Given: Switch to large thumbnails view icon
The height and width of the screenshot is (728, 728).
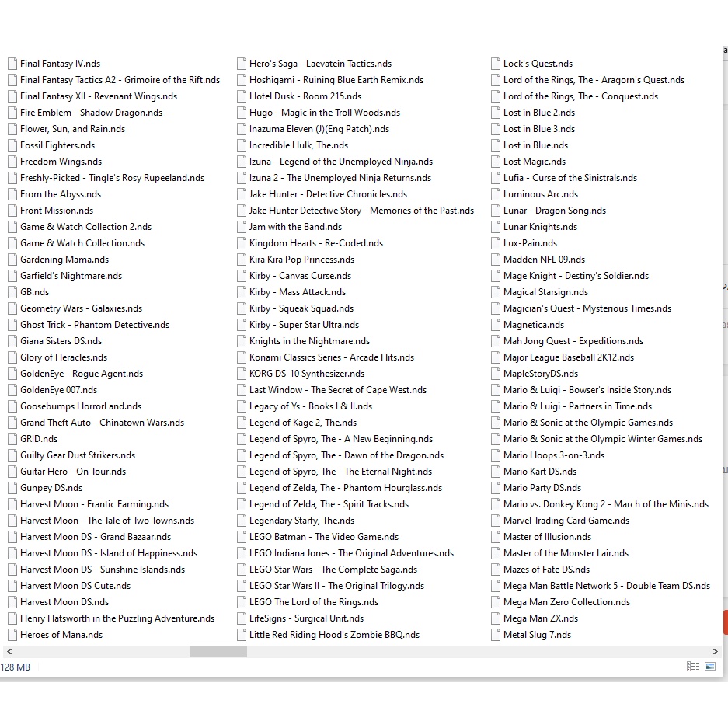Looking at the screenshot, I should pos(709,667).
